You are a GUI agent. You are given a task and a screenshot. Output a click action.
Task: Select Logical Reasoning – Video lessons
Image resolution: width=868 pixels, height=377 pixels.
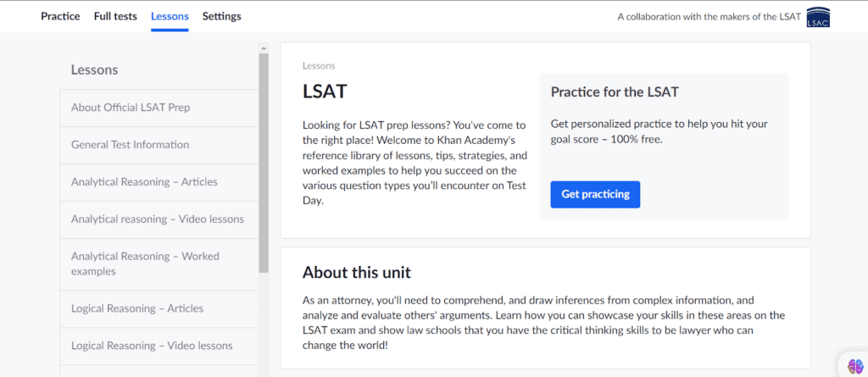click(159, 346)
